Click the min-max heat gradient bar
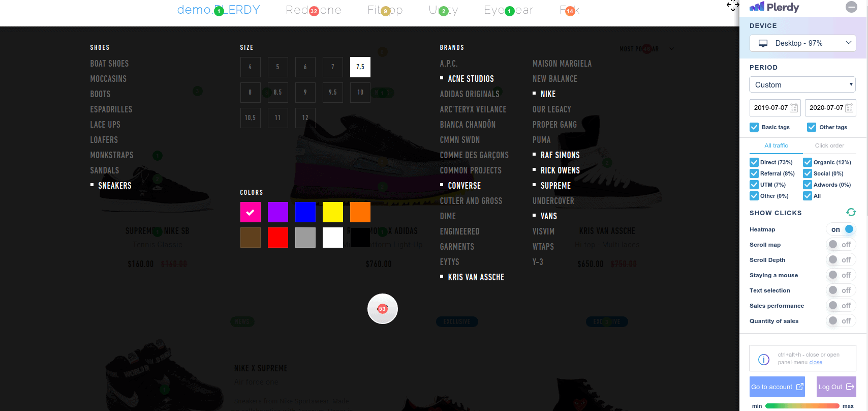This screenshot has width=868, height=411. 802,406
